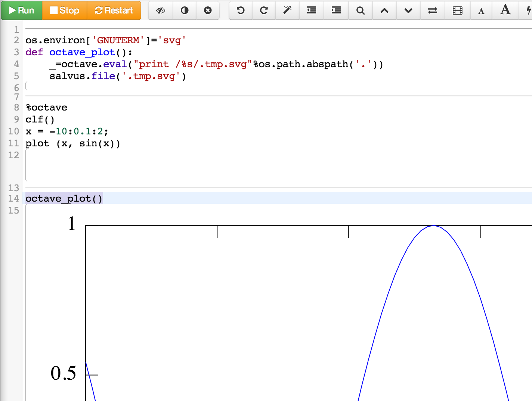Stop the running computation
The height and width of the screenshot is (401, 532).
65,10
